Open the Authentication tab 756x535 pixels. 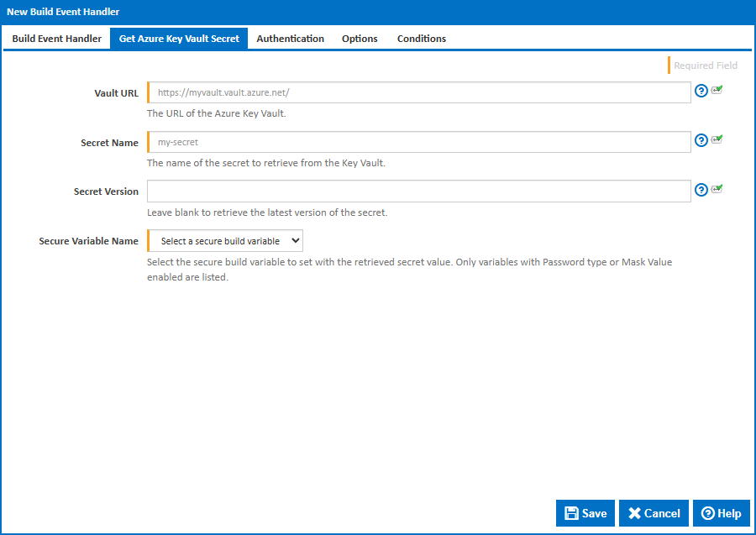[x=290, y=39]
